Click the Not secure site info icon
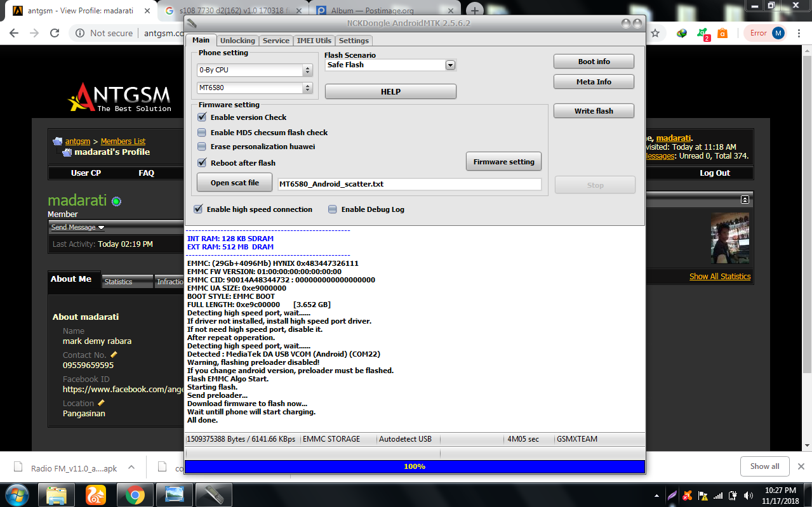 click(80, 33)
